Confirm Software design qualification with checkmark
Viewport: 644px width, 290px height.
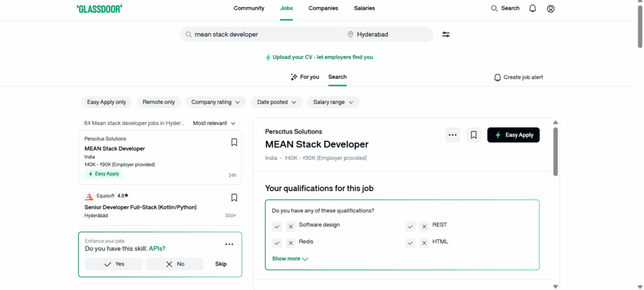pos(277,226)
